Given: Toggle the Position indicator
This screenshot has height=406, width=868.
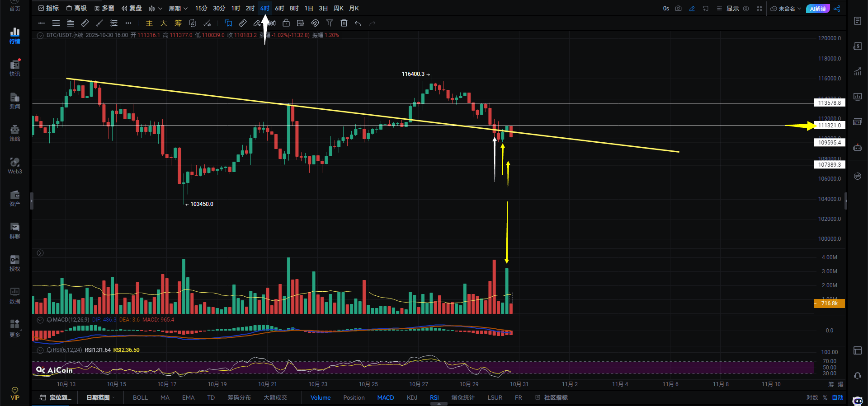Looking at the screenshot, I should (354, 397).
